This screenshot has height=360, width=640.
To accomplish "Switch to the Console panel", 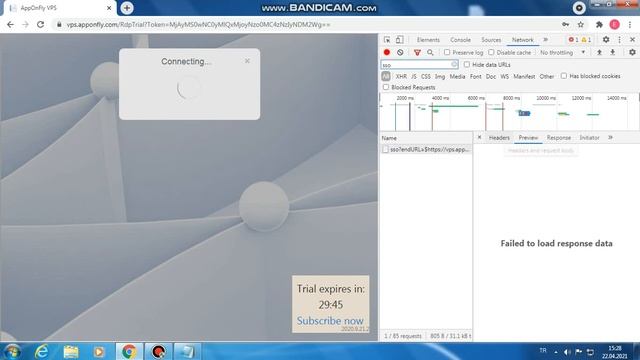I will point(460,40).
